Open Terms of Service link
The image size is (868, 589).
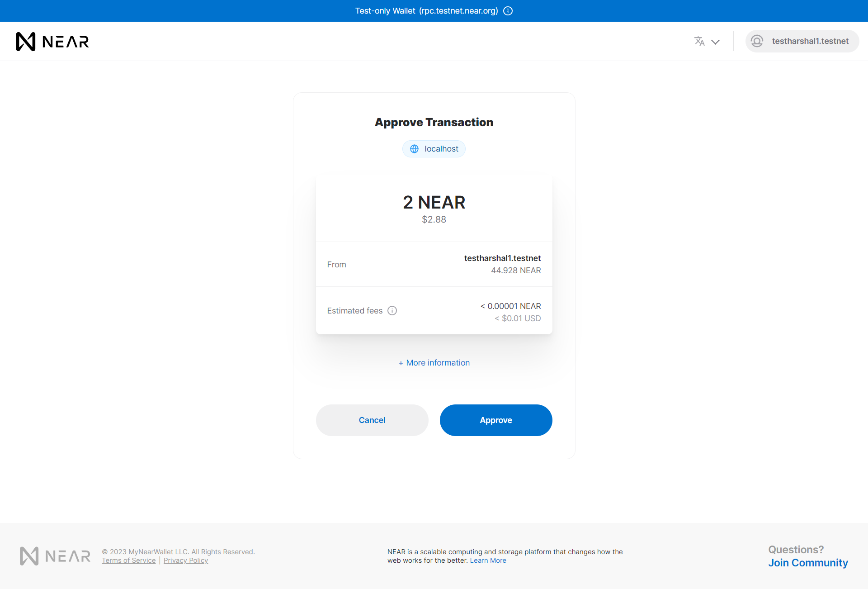tap(128, 560)
